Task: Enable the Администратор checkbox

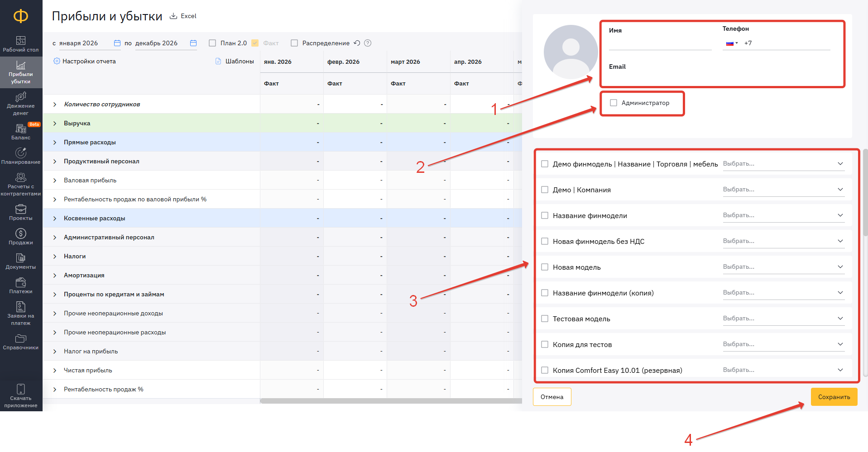Action: (614, 103)
